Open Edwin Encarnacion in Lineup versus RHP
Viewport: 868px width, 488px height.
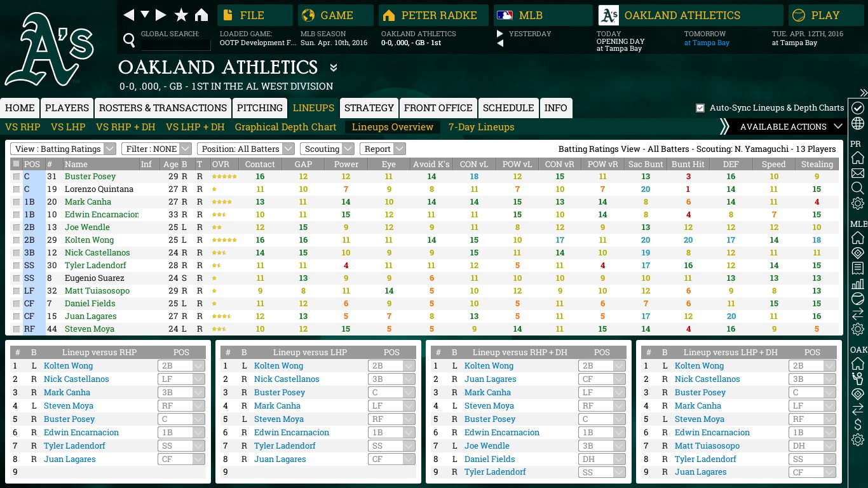tap(81, 433)
